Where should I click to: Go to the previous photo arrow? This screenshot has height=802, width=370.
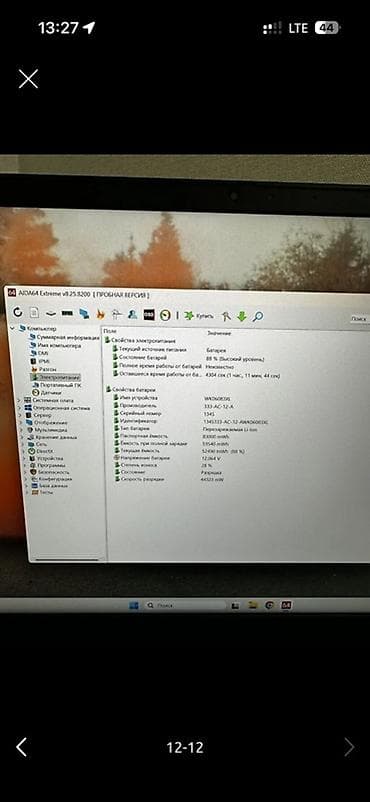click(x=21, y=747)
